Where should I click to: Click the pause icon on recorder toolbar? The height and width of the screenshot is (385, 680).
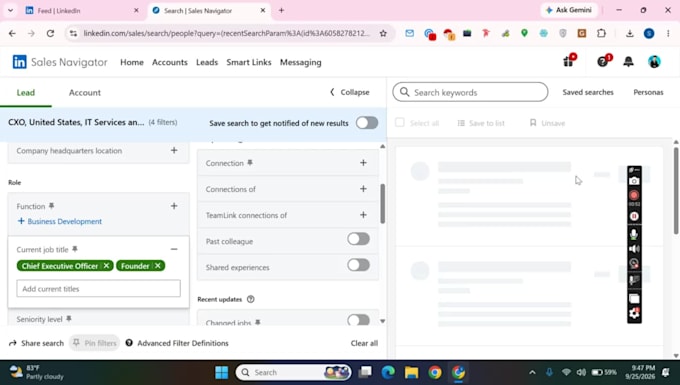(x=634, y=216)
